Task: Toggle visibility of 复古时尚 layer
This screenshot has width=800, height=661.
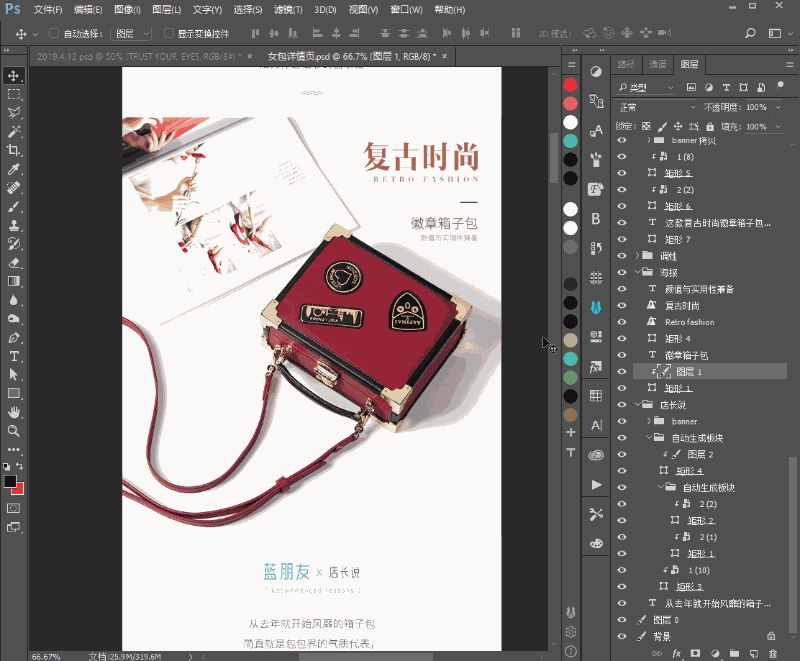Action: [621, 305]
